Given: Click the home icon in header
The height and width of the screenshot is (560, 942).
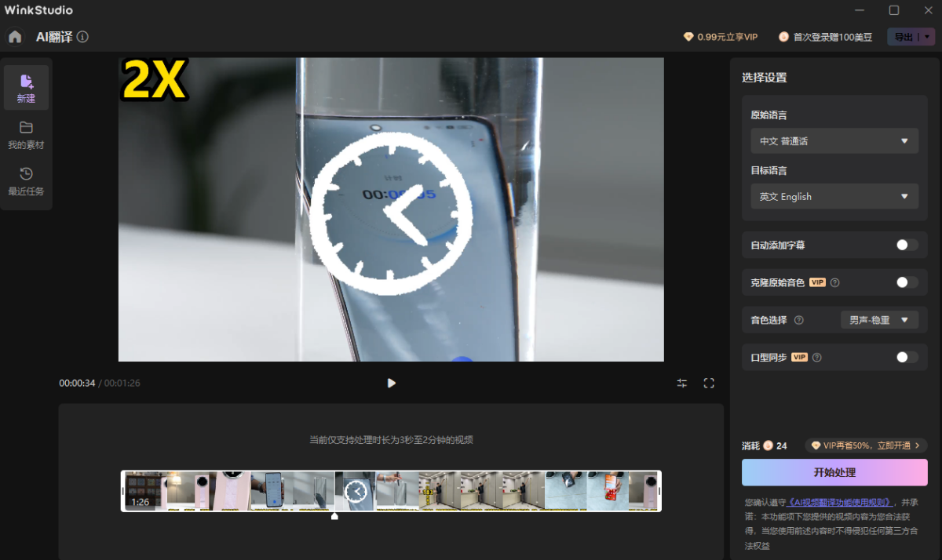Looking at the screenshot, I should pyautogui.click(x=15, y=37).
